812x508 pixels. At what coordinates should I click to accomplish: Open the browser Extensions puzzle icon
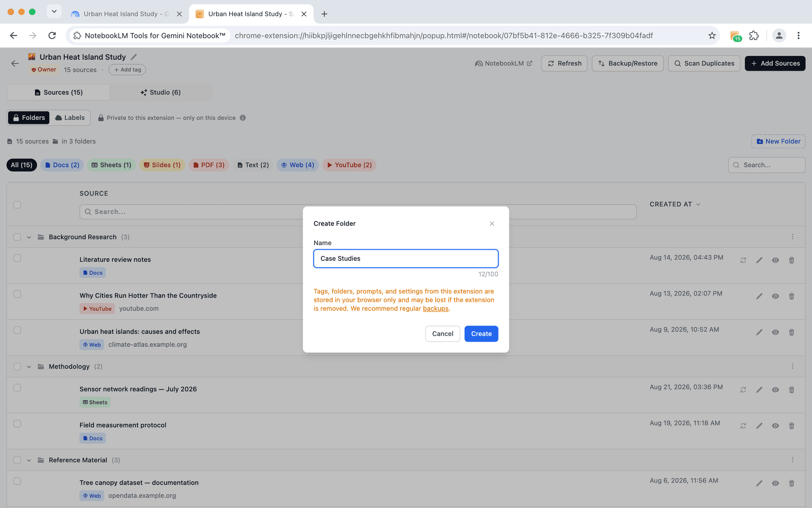click(x=754, y=36)
